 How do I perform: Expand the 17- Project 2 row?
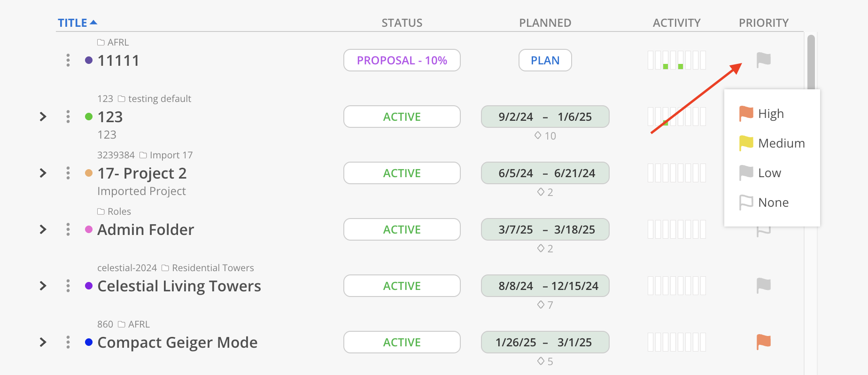(43, 173)
